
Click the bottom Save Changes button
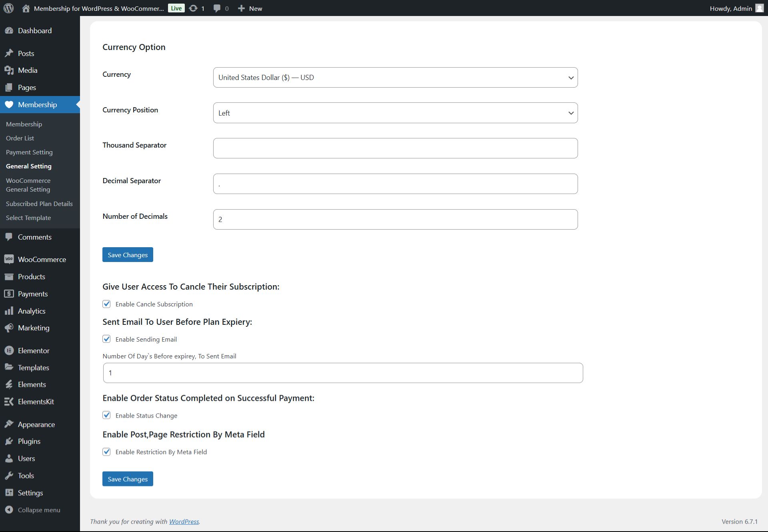[x=128, y=479]
